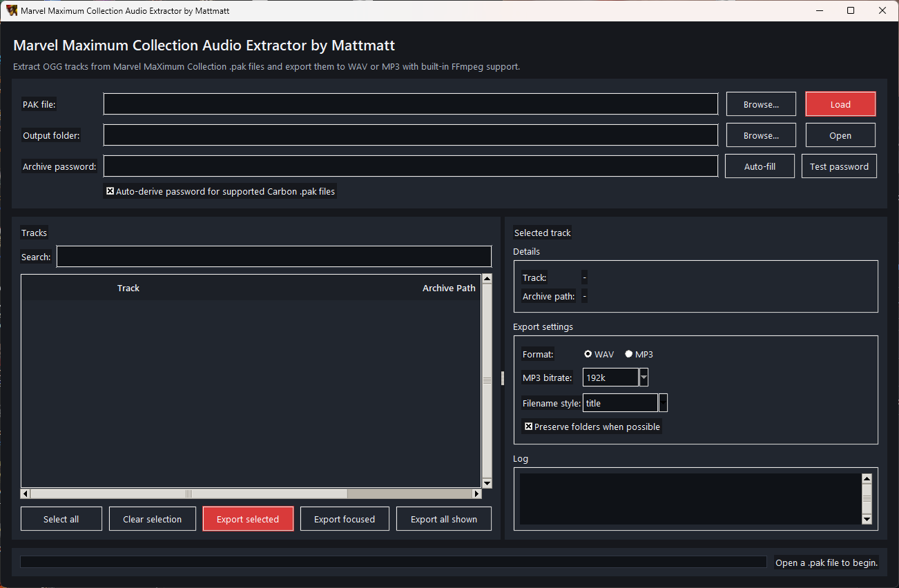Auto-fill the archive password
Screen dimensions: 899x588
tap(760, 166)
